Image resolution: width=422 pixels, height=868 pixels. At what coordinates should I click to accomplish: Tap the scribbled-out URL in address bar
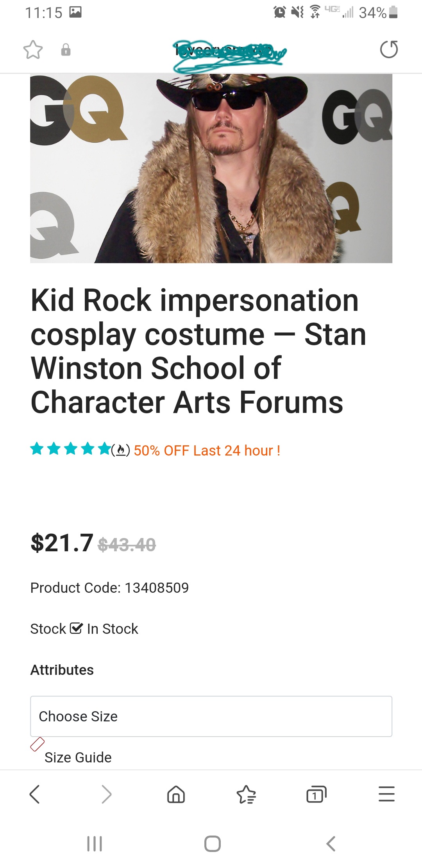click(x=230, y=54)
